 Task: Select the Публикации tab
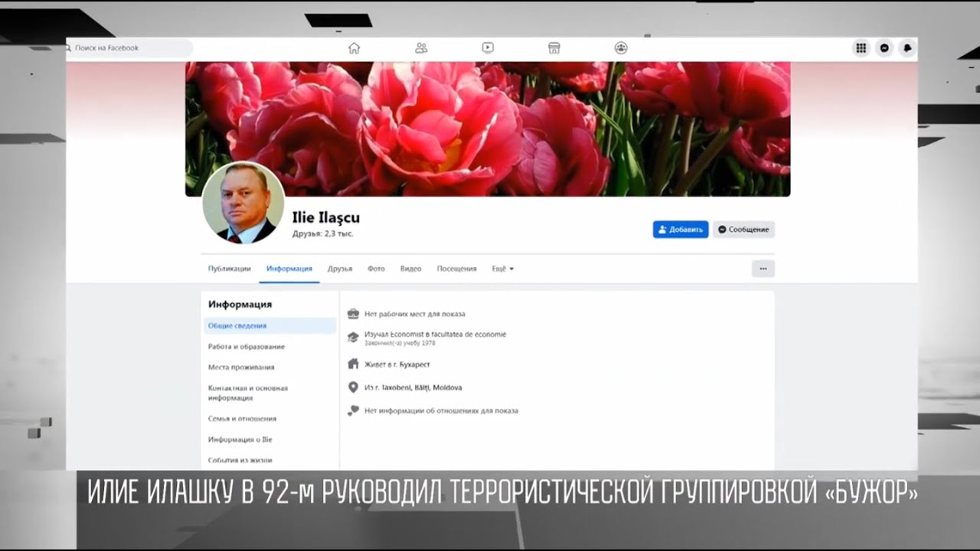click(229, 269)
